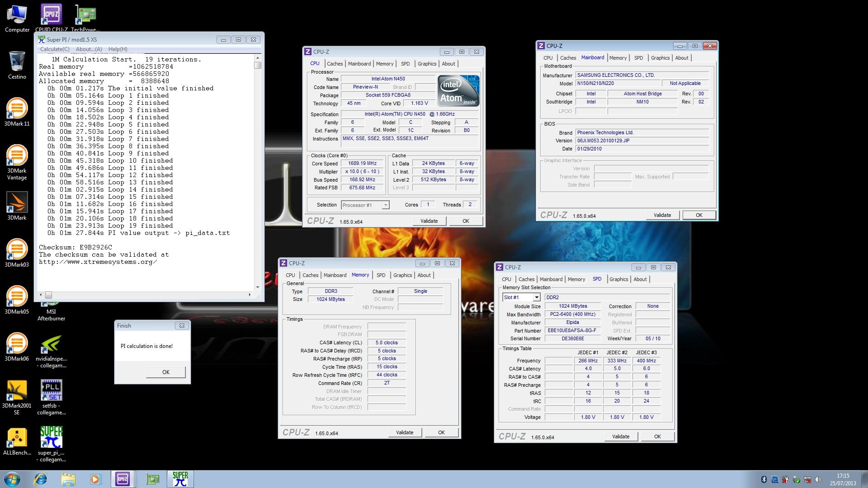The image size is (868, 488).
Task: Open the super_pi desktop shortcut
Action: click(x=51, y=444)
